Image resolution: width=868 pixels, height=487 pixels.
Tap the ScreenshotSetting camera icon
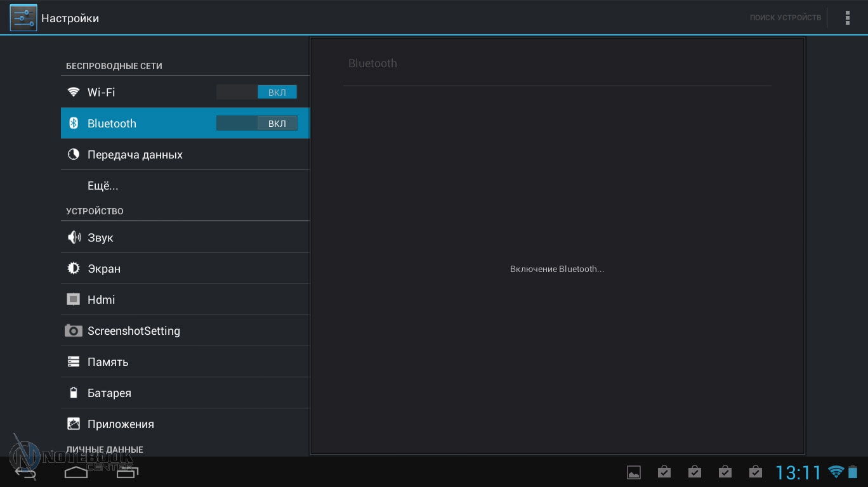tap(74, 331)
